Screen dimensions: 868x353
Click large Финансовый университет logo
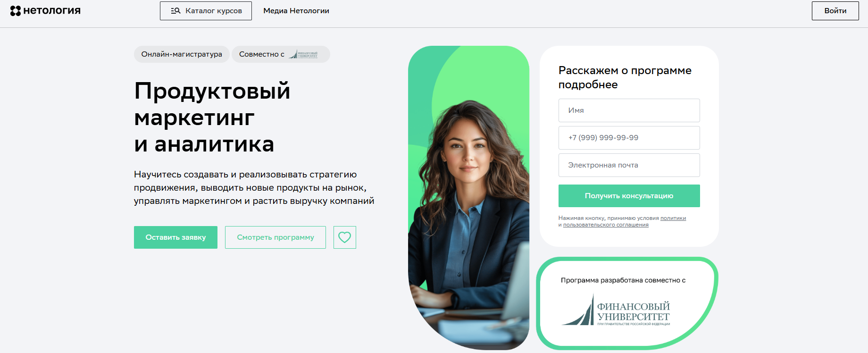616,310
